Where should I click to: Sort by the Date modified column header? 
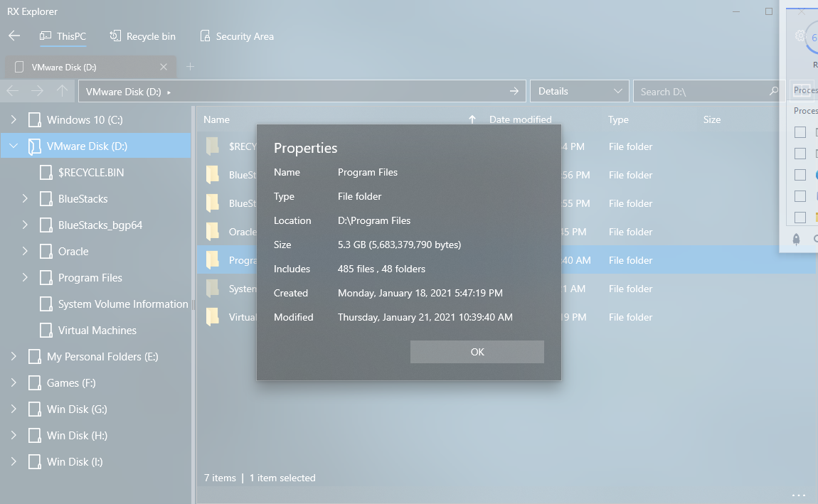click(520, 119)
